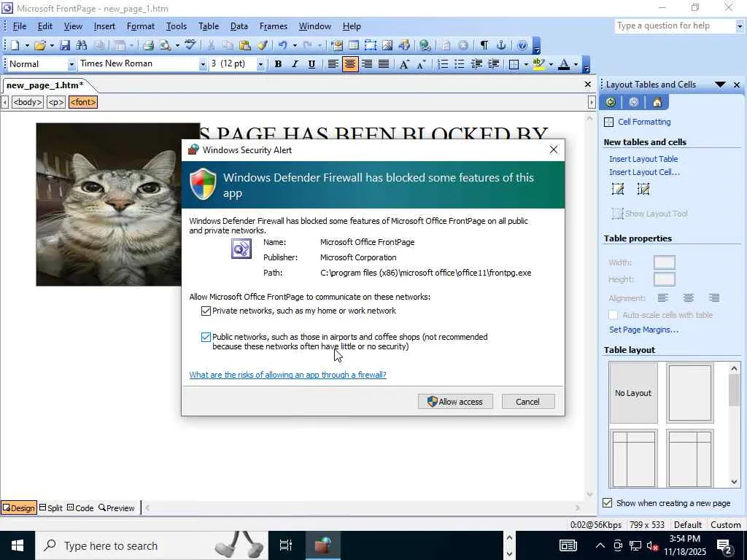Viewport: 747px width, 560px height.
Task: Align text left in Formatting toolbar
Action: click(333, 64)
